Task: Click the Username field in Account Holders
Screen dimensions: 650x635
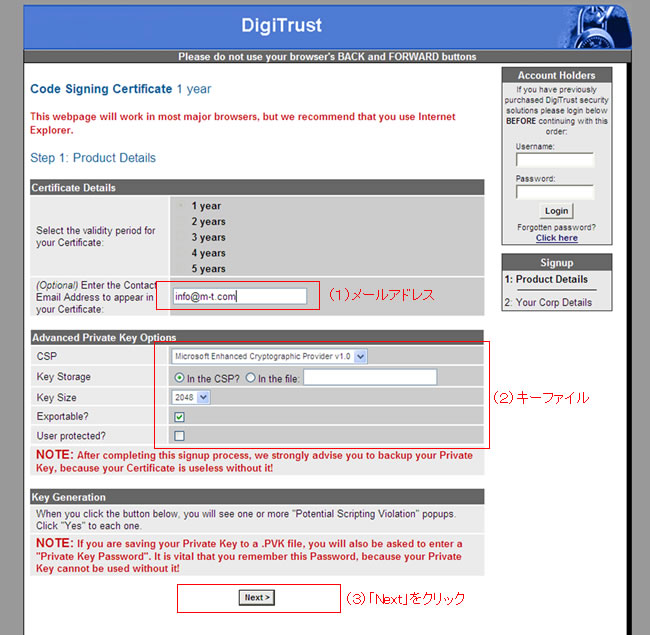Action: (555, 160)
